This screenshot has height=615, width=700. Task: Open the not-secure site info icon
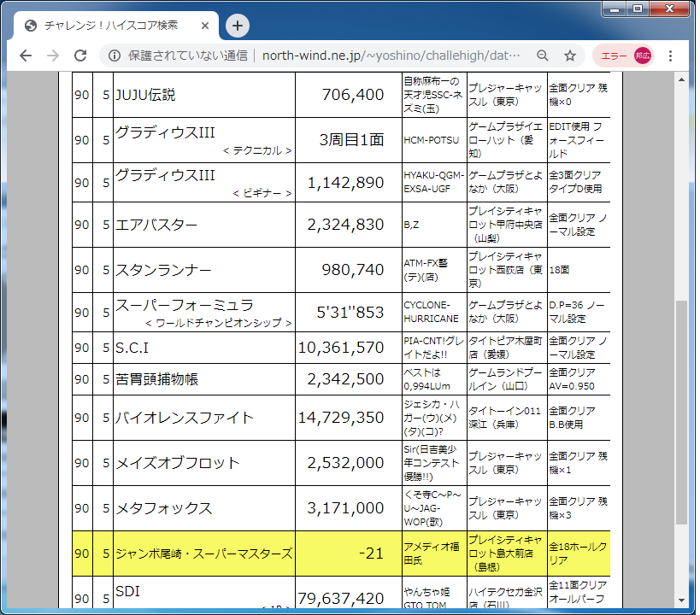(x=115, y=56)
